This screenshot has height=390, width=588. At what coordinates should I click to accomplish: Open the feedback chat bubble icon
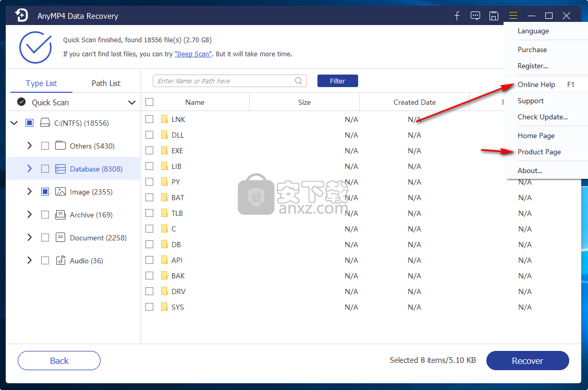point(475,16)
